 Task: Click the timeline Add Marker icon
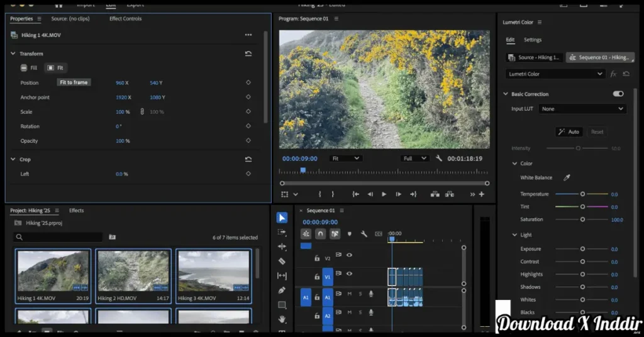pos(350,233)
